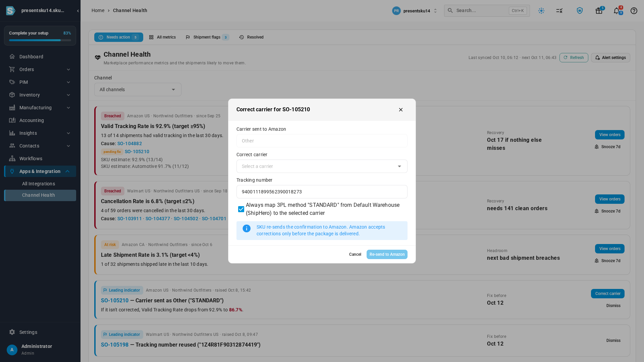644x362 pixels.
Task: Open Workflows in the sidebar
Action: [40, 159]
